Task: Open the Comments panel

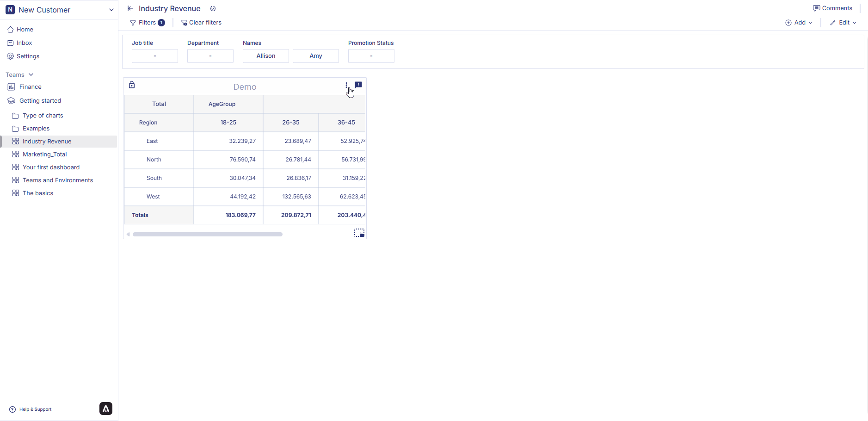Action: click(x=832, y=8)
